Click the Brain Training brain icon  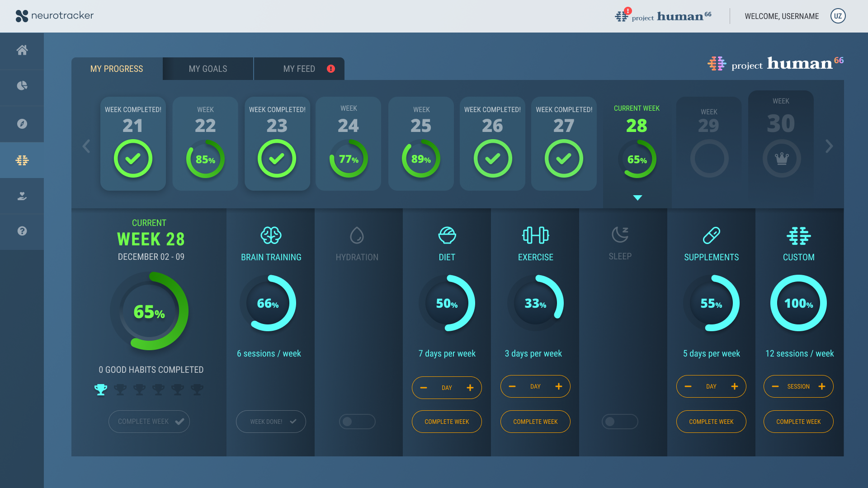pos(271,235)
